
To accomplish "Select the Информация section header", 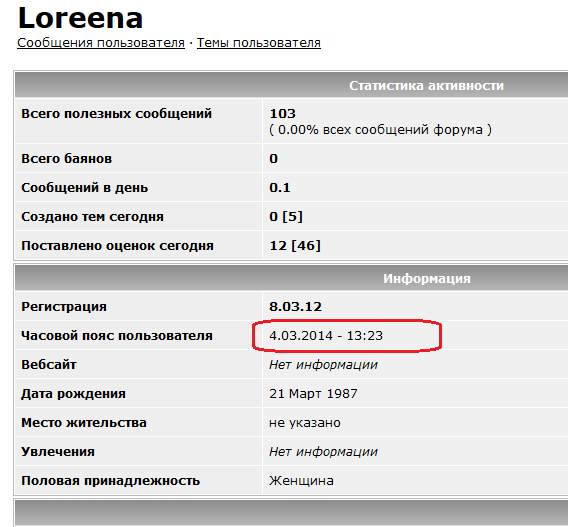I will pos(427,279).
